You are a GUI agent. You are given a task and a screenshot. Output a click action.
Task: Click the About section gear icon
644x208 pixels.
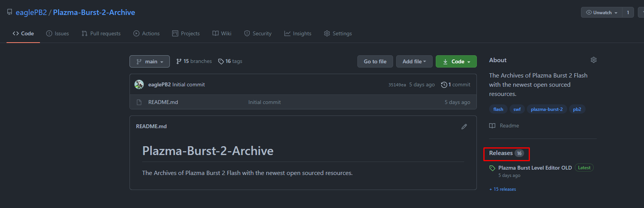594,60
